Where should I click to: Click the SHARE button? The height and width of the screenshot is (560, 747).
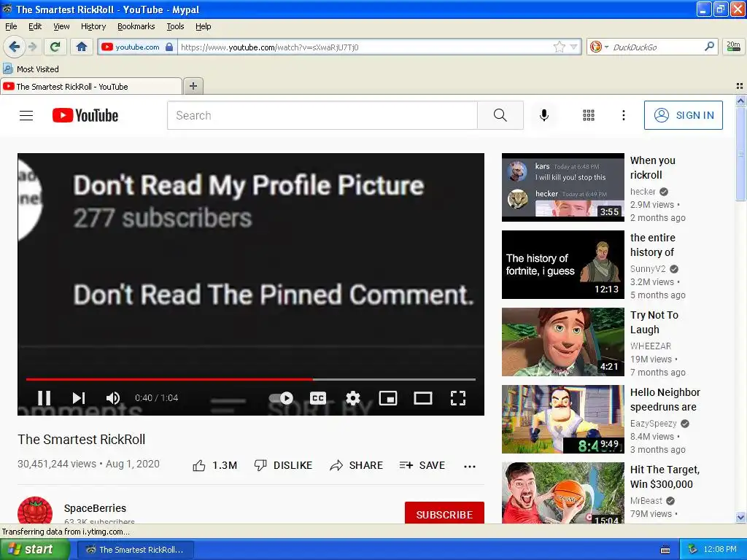pyautogui.click(x=356, y=465)
